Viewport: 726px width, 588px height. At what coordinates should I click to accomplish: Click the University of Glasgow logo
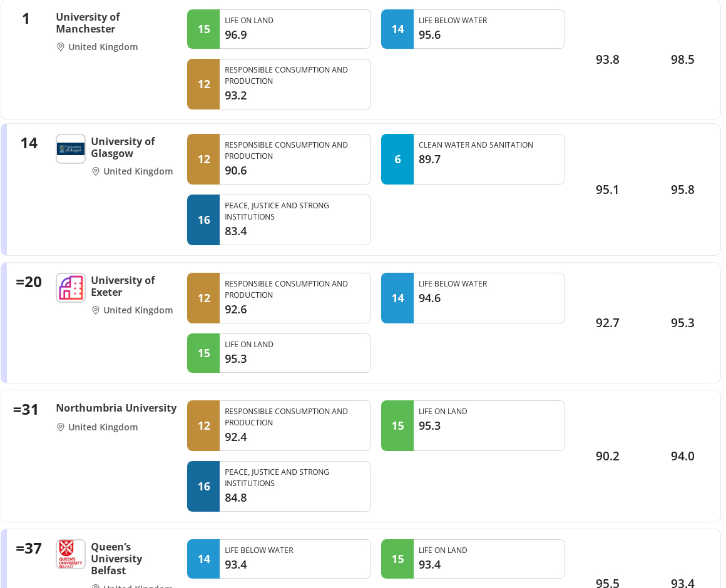[71, 149]
